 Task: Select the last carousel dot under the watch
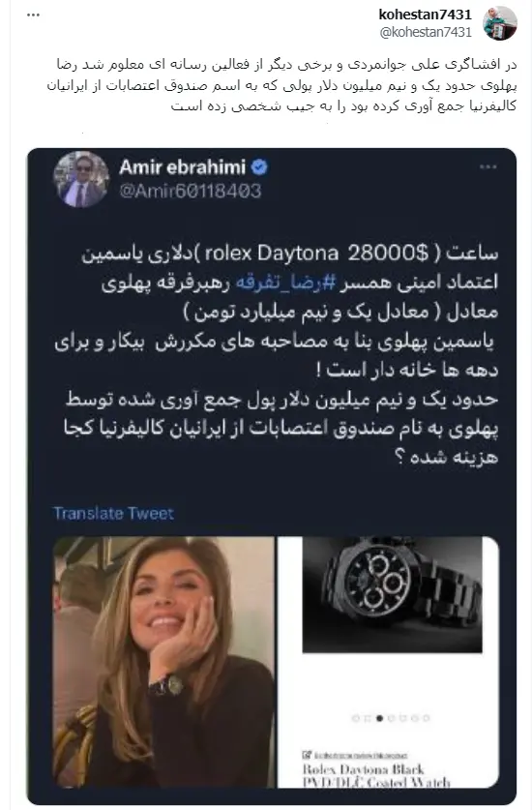pyautogui.click(x=427, y=718)
